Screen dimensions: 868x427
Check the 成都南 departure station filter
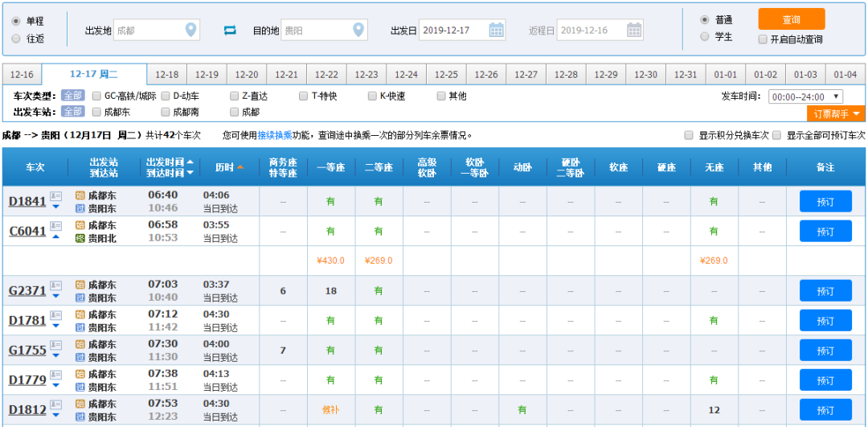click(166, 112)
